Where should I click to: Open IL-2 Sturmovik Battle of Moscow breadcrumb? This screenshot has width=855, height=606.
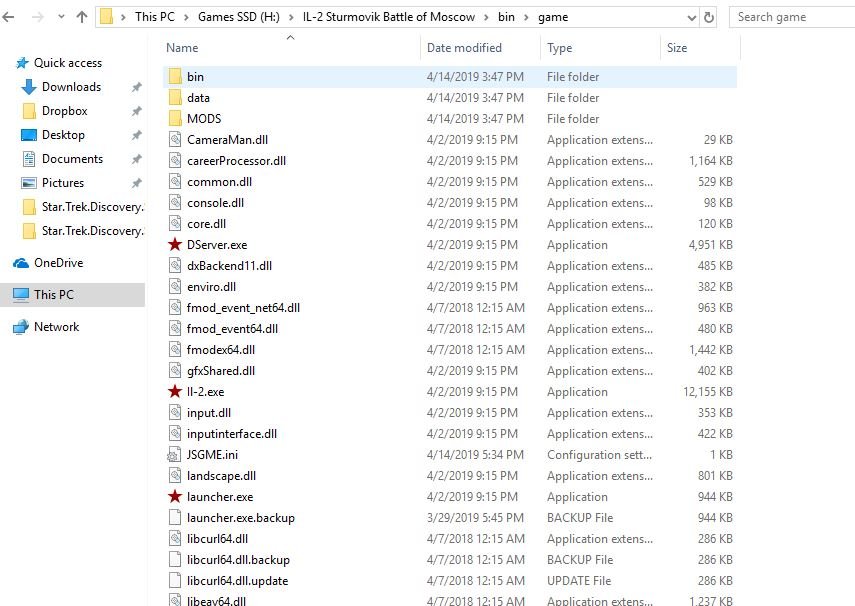(x=389, y=17)
